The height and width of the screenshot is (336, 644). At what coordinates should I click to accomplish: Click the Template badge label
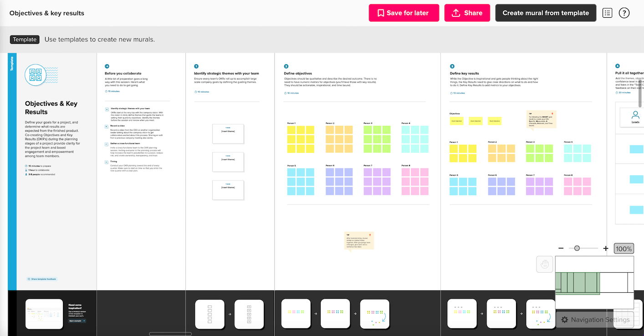point(25,40)
